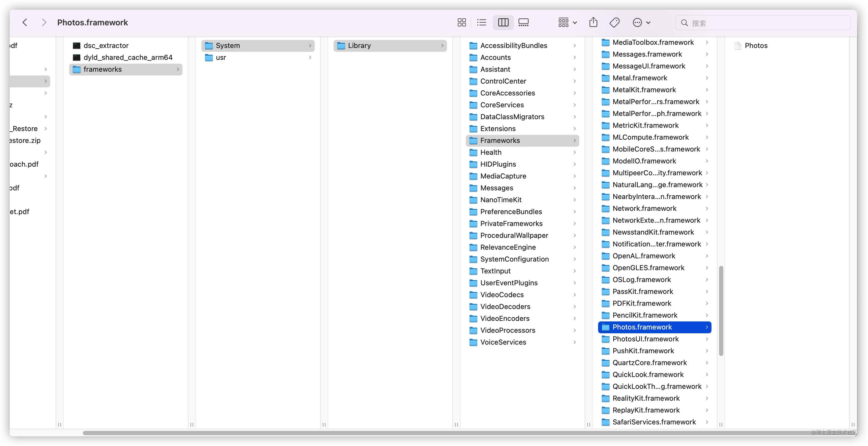The width and height of the screenshot is (868, 446).
Task: Select the PreferenceBundles folder
Action: pyautogui.click(x=522, y=212)
